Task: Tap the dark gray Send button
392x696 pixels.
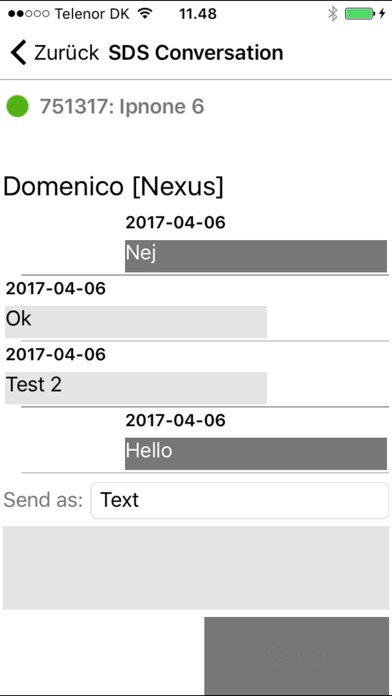Action: coord(297,655)
